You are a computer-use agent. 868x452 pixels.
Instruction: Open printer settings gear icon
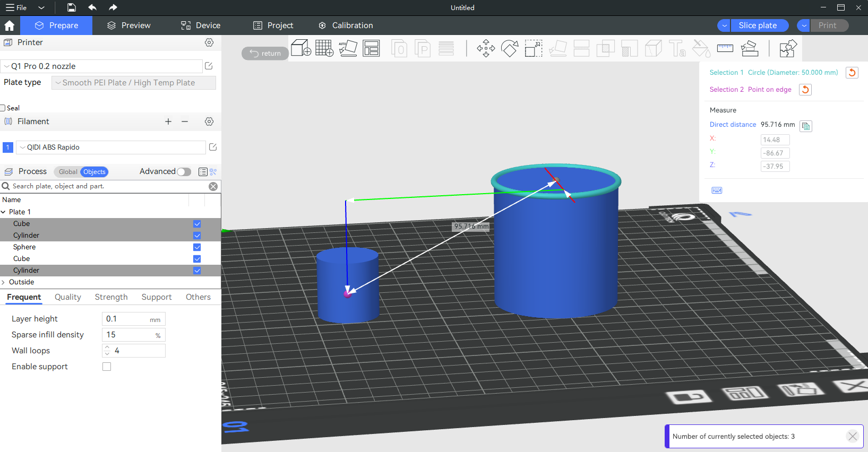(x=209, y=42)
